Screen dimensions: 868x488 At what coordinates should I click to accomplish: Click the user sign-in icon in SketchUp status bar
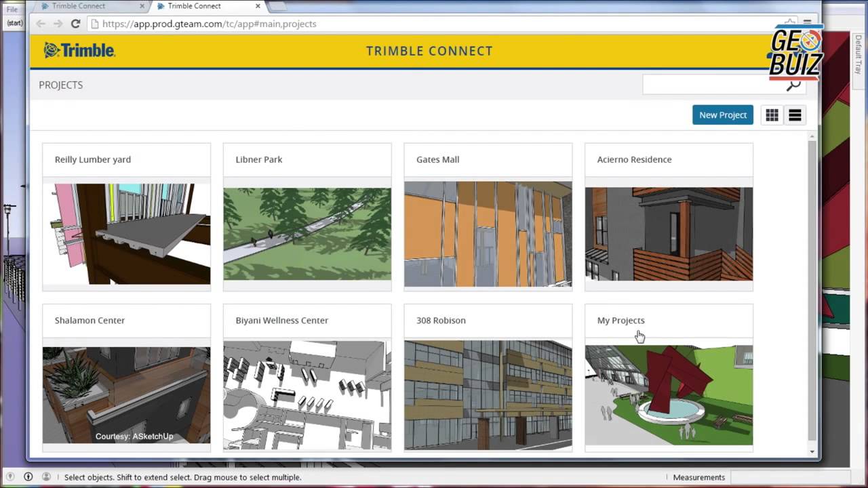46,477
